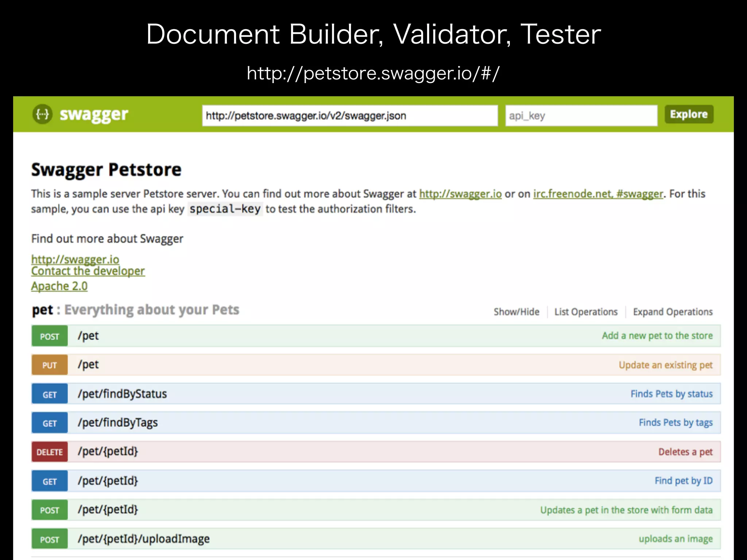Open the http://swagger.io link in description

coord(460,194)
